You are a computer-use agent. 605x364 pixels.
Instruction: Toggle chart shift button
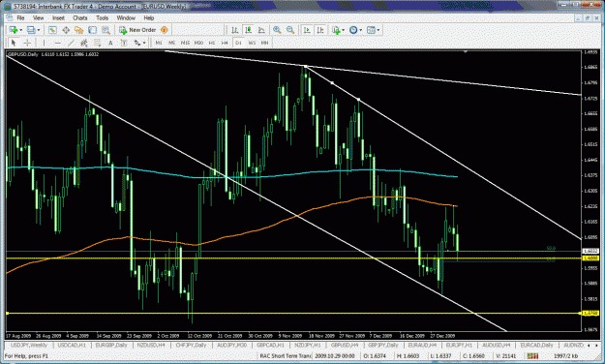320,30
